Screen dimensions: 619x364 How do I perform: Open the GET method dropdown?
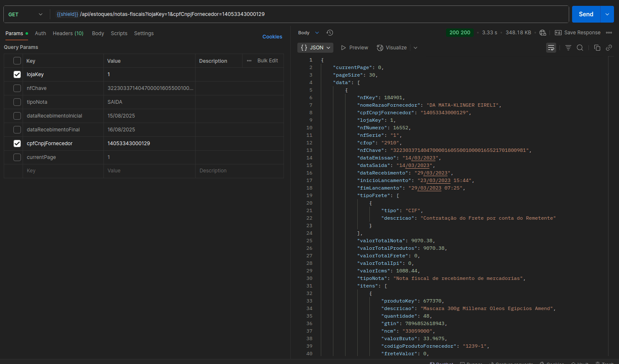point(26,14)
